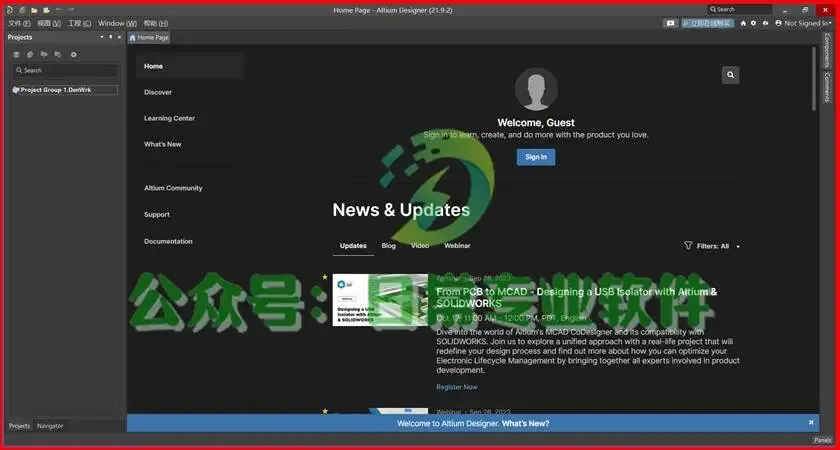Viewport: 840px width, 450px height.
Task: Close the Projects panel
Action: 119,37
